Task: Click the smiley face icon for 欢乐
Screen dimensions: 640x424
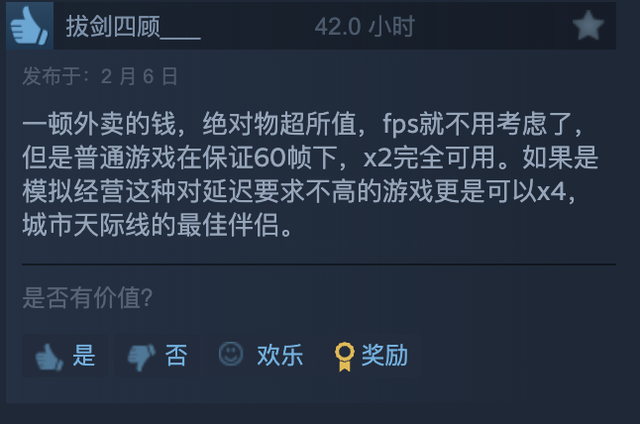Action: [x=231, y=354]
